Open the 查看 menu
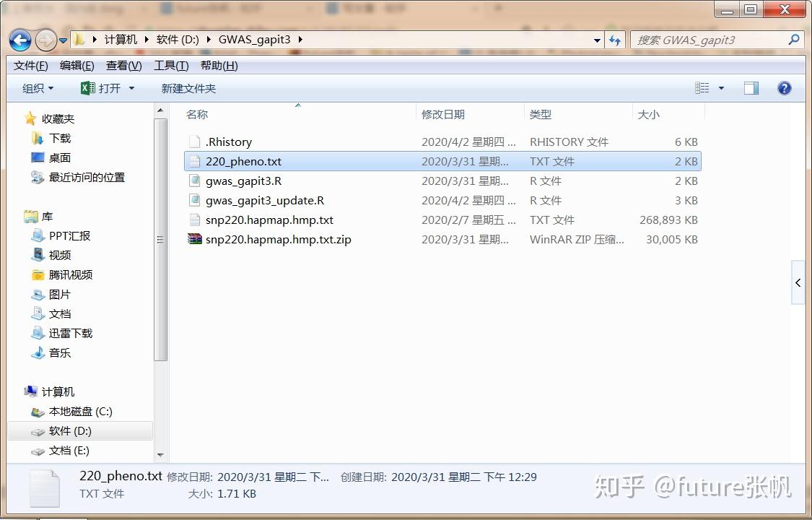Screen dimensions: 812x520 coord(123,65)
